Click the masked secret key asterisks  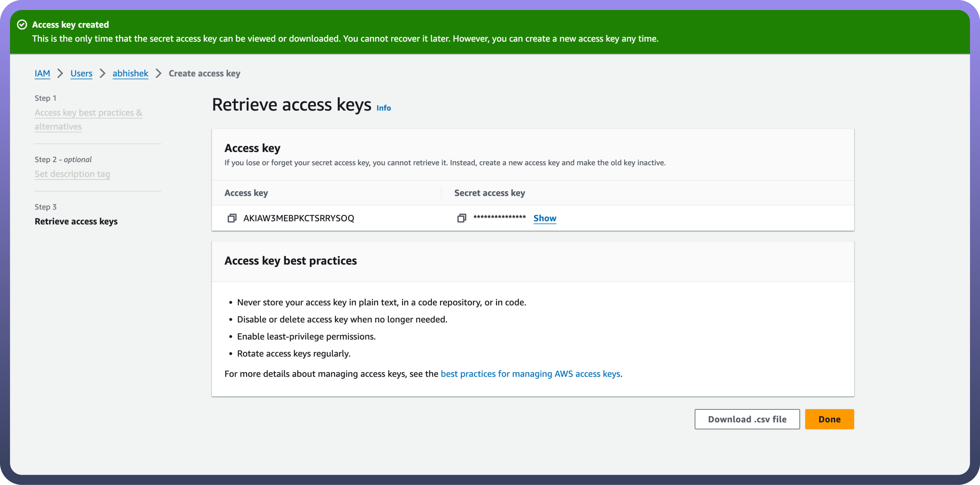coord(499,218)
